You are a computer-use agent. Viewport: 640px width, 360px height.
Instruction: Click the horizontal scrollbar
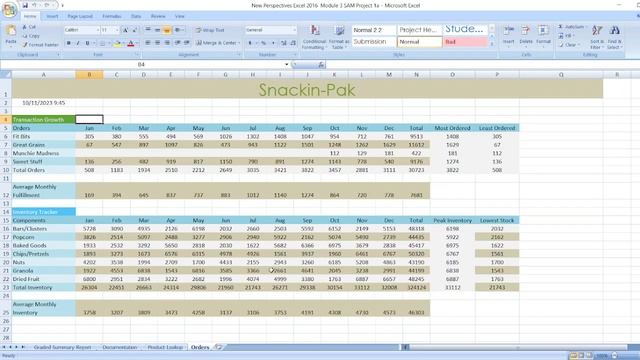click(518, 347)
